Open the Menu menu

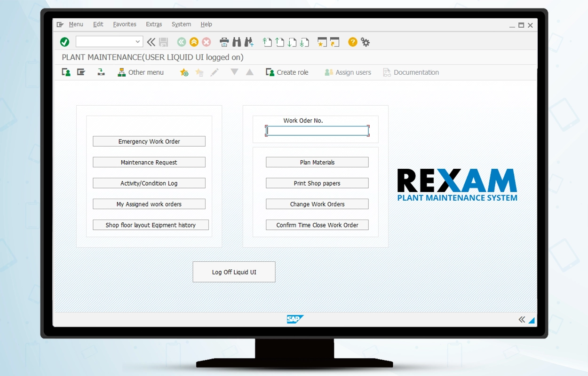pos(76,24)
